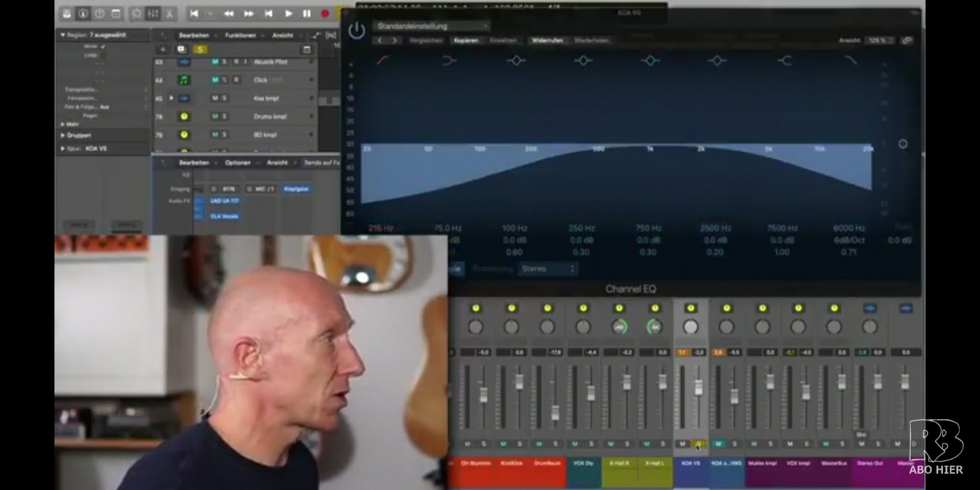Mute the KOA VS mixer channel

click(682, 444)
